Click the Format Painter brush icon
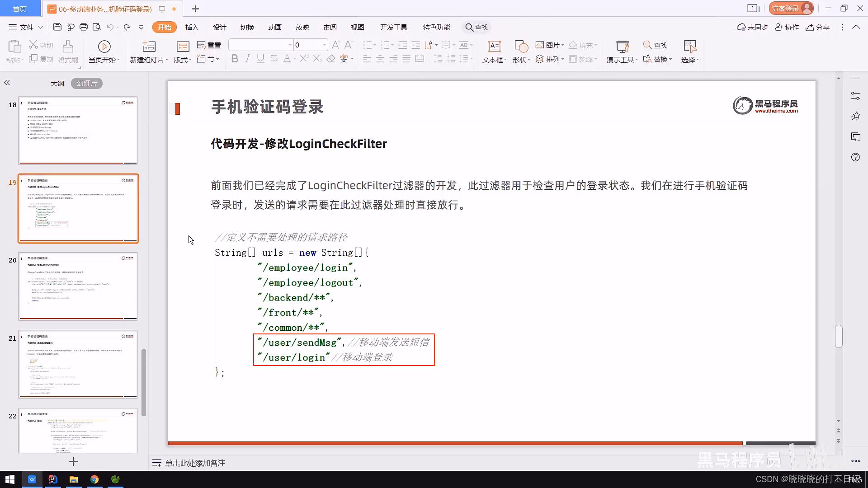868x488 pixels. pyautogui.click(x=68, y=47)
